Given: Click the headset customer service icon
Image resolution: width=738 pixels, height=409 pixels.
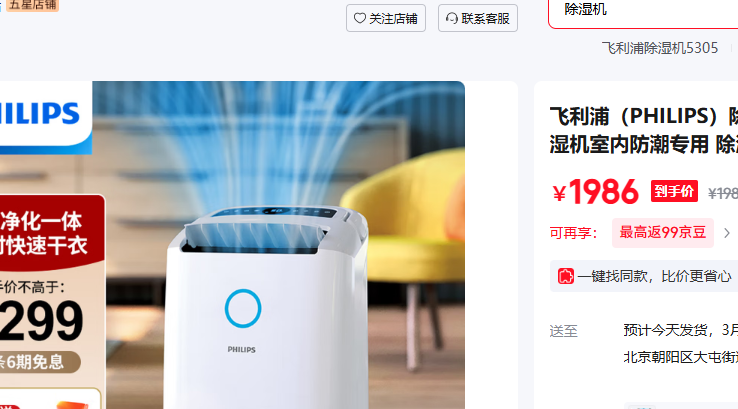Looking at the screenshot, I should pyautogui.click(x=451, y=18).
